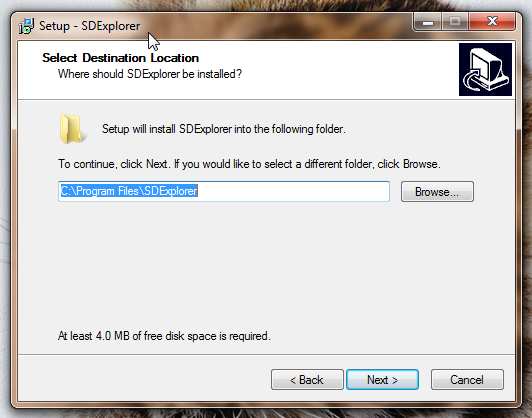Click the "Select Destination Location" heading
The height and width of the screenshot is (418, 532).
pos(120,58)
